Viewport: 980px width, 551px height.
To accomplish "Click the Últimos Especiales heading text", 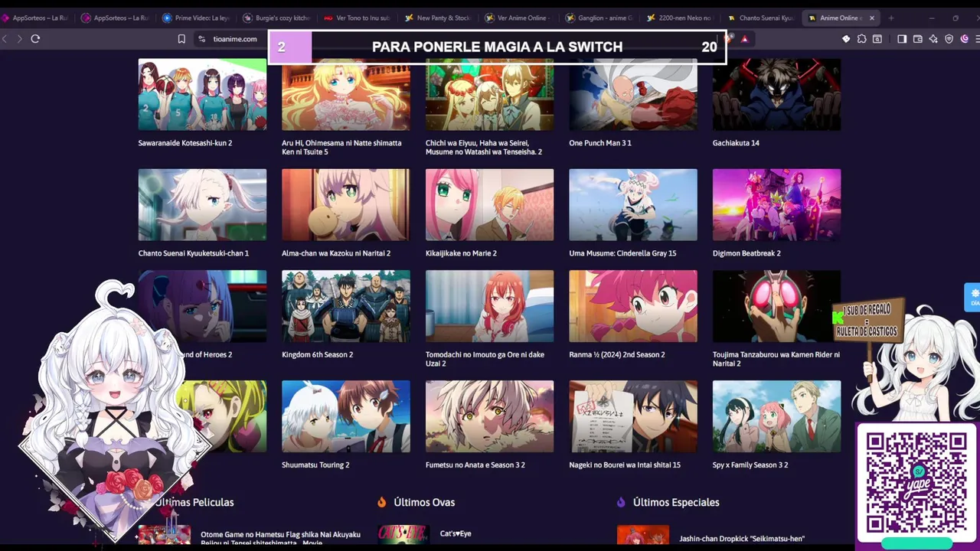I will tap(676, 502).
